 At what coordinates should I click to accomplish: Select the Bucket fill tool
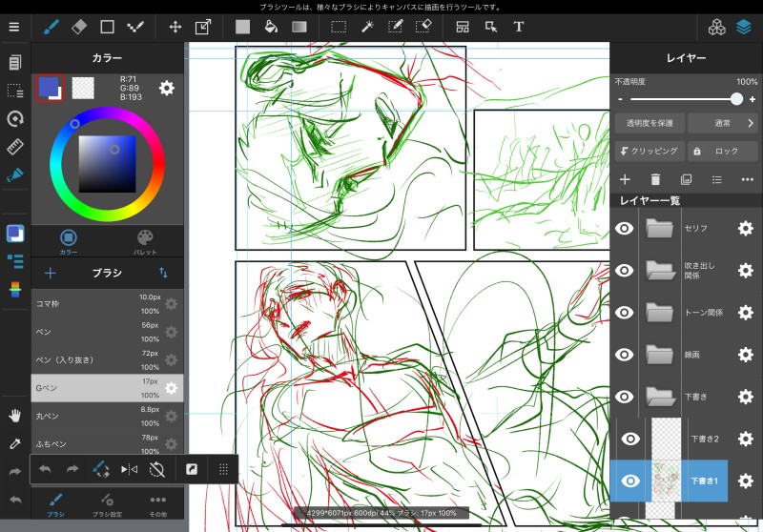tap(271, 27)
